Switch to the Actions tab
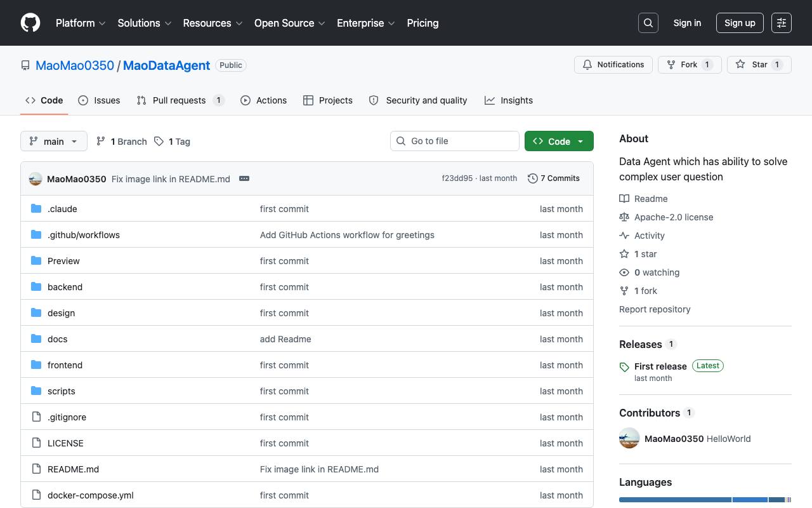The width and height of the screenshot is (812, 508). [x=263, y=100]
